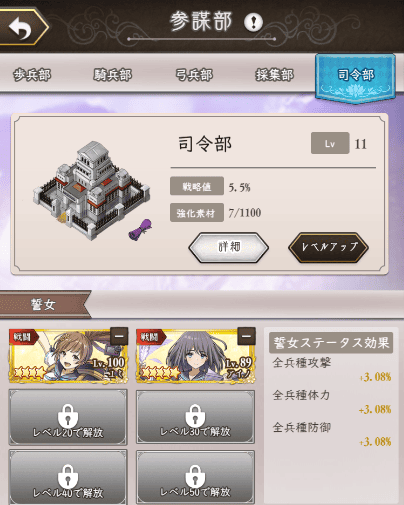404x505 pixels.
Task: Select the 司令部 tab
Action: pos(355,77)
